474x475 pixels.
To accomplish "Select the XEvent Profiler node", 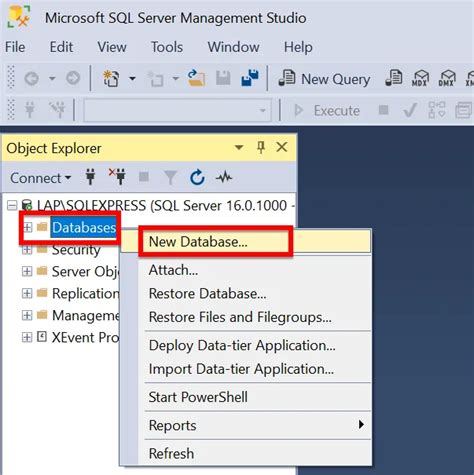I will pos(85,337).
